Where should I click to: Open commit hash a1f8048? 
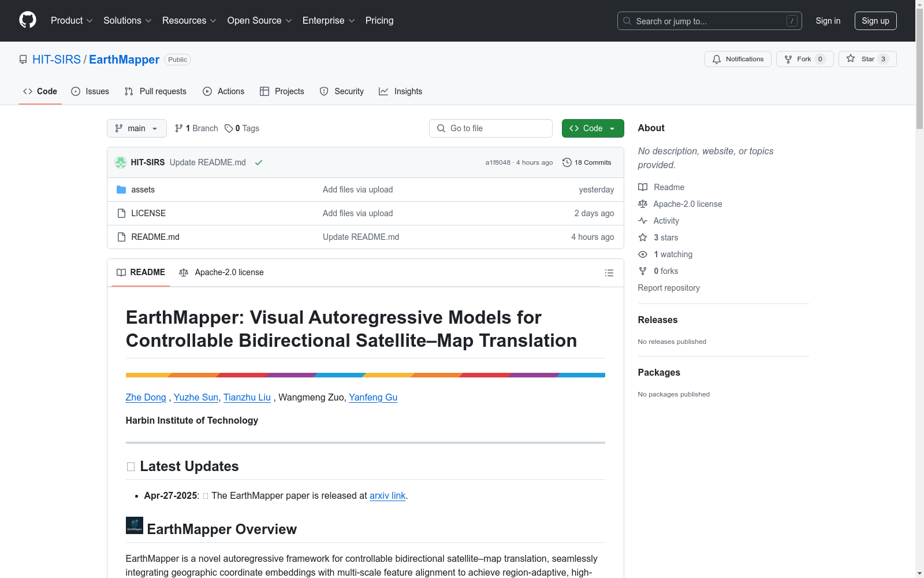click(x=498, y=162)
